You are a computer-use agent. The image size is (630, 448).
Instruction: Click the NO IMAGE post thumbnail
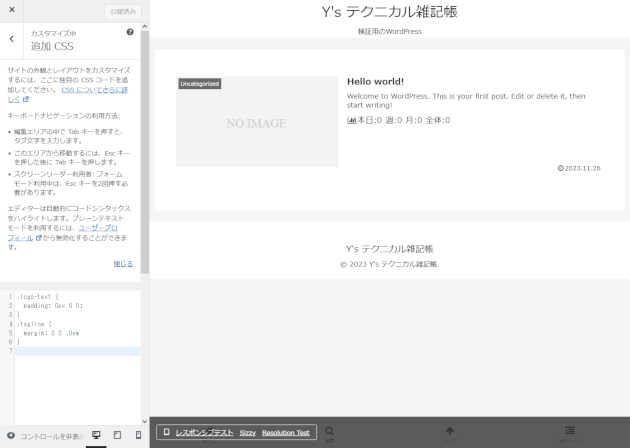click(x=256, y=122)
